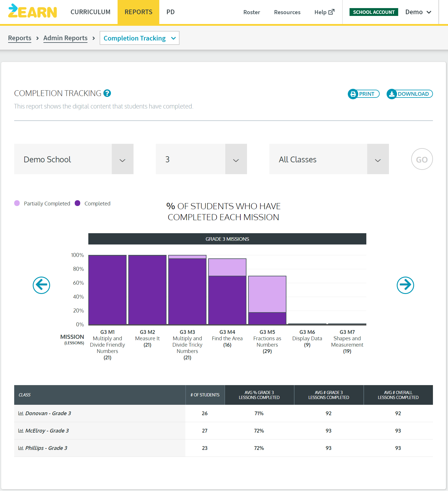
Task: Click Donovan's 71% completion value
Action: (x=259, y=413)
